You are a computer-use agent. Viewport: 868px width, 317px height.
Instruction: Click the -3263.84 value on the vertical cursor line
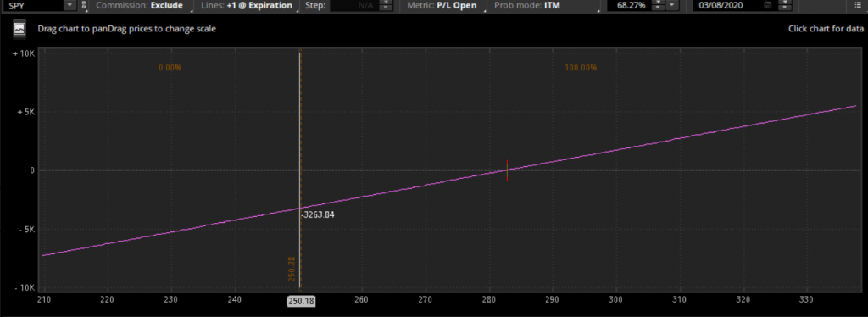319,214
